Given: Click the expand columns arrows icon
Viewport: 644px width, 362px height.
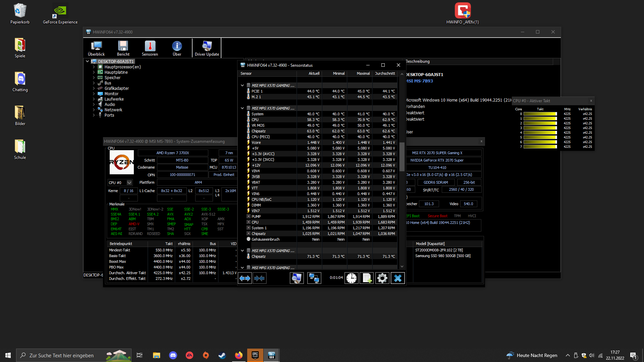Looking at the screenshot, I should click(x=245, y=278).
